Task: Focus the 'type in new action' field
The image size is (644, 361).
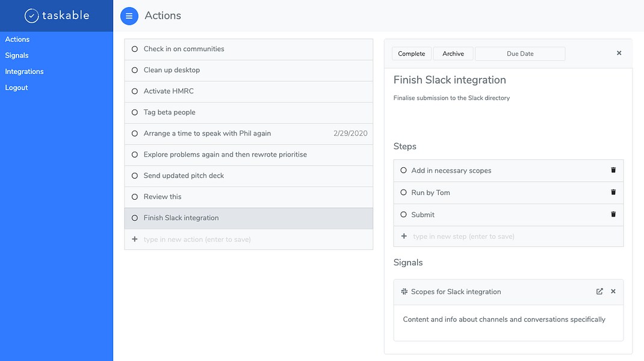Action: (x=197, y=239)
